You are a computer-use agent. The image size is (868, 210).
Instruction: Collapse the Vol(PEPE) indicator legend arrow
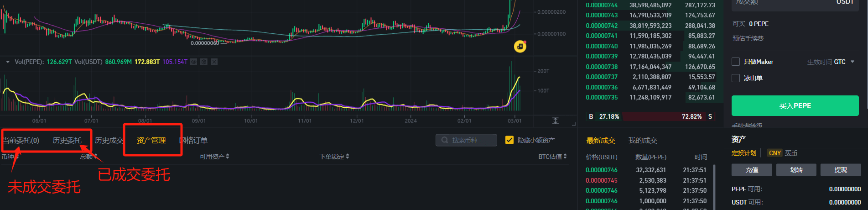click(x=8, y=62)
